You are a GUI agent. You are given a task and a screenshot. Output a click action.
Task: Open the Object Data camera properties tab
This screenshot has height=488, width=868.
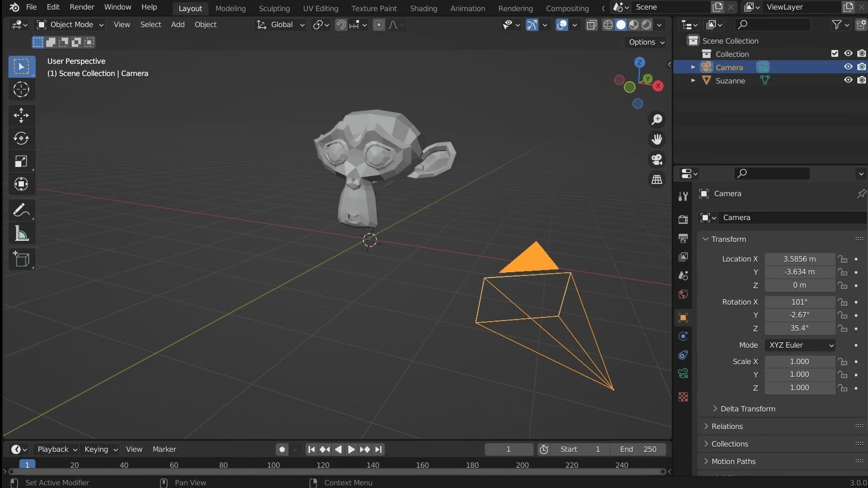pyautogui.click(x=683, y=373)
